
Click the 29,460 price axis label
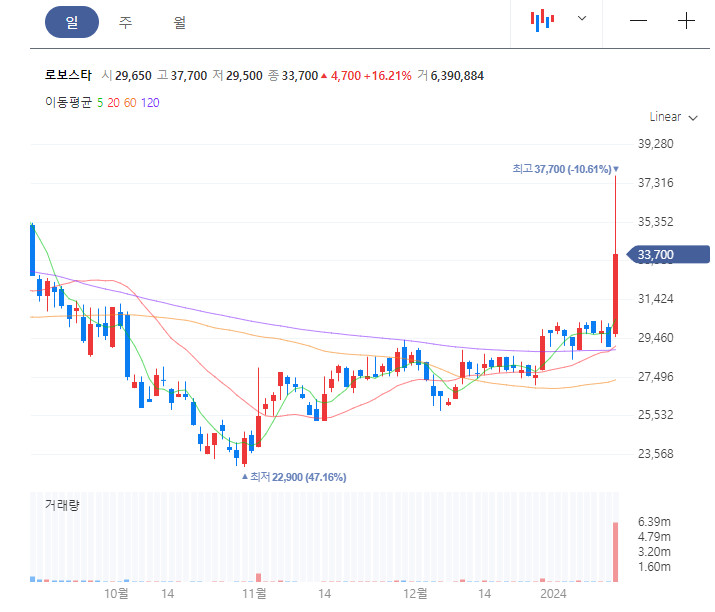coord(656,337)
